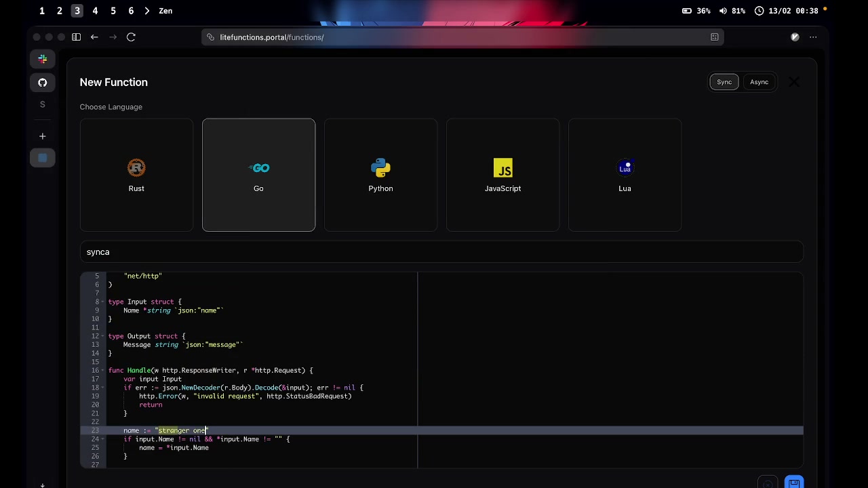The width and height of the screenshot is (868, 488).
Task: Switch to workspace 2
Action: point(60,11)
